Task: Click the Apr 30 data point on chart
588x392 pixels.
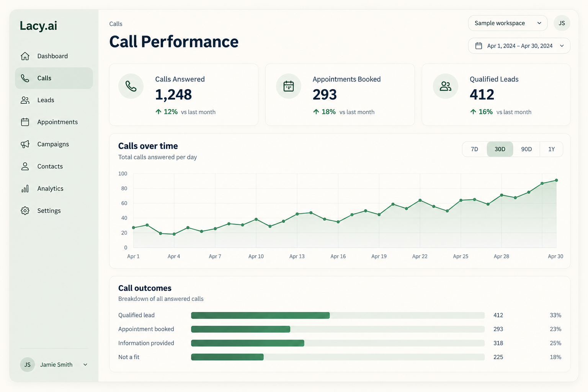Action: point(556,180)
